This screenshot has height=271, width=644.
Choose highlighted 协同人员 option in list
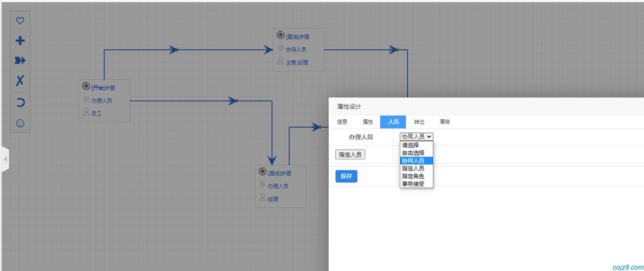417,161
